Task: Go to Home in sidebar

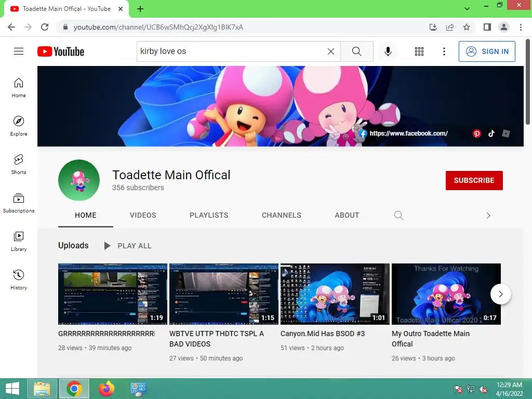Action: click(x=19, y=87)
